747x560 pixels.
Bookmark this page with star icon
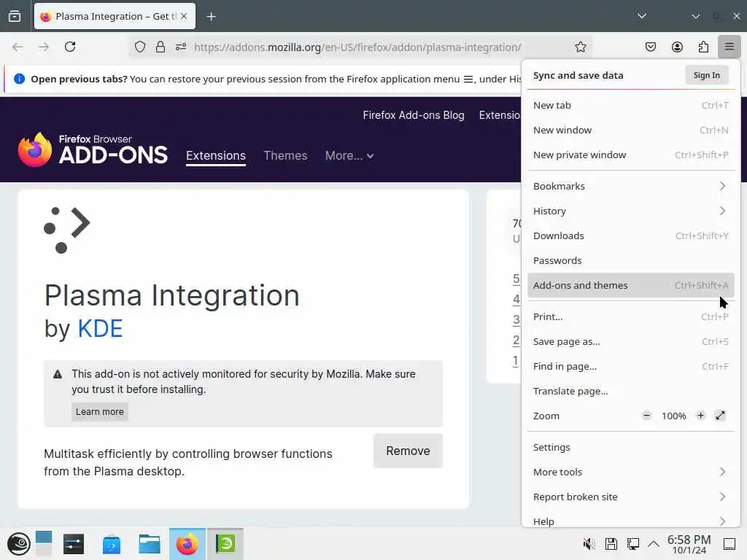pyautogui.click(x=580, y=47)
